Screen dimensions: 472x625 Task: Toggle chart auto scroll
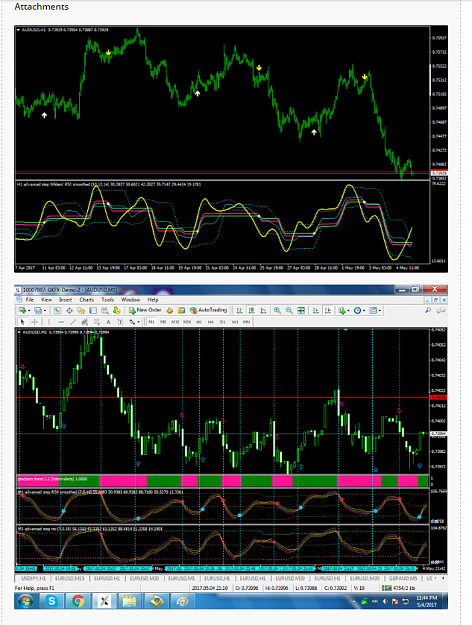pos(316,310)
